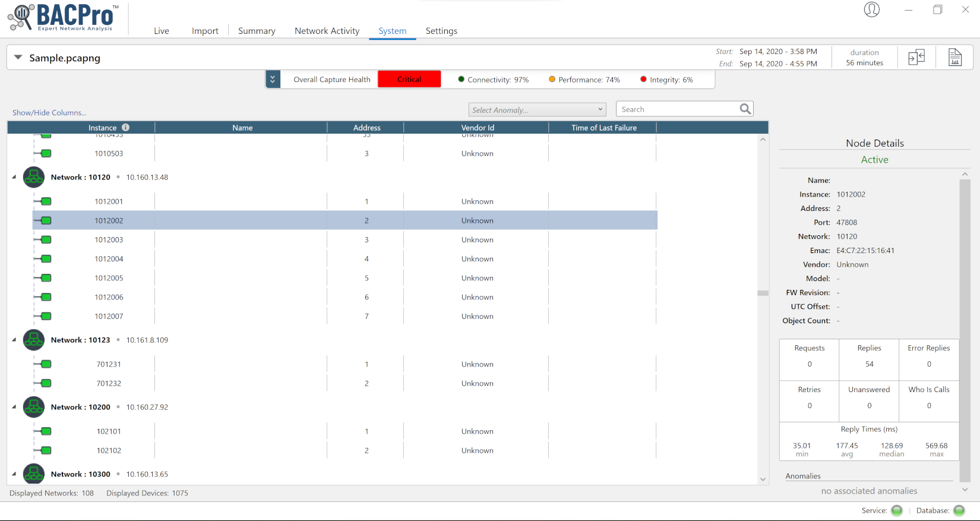Click green device icon for 1012005
Screen dimensions: 980x521
[x=46, y=278]
